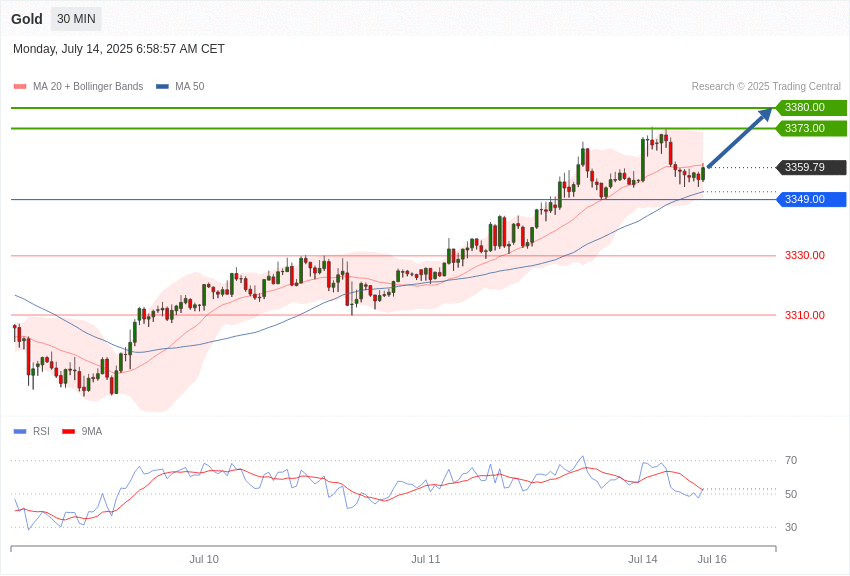Click the 'Jul 10' date axis label
850x576 pixels.
[x=204, y=559]
